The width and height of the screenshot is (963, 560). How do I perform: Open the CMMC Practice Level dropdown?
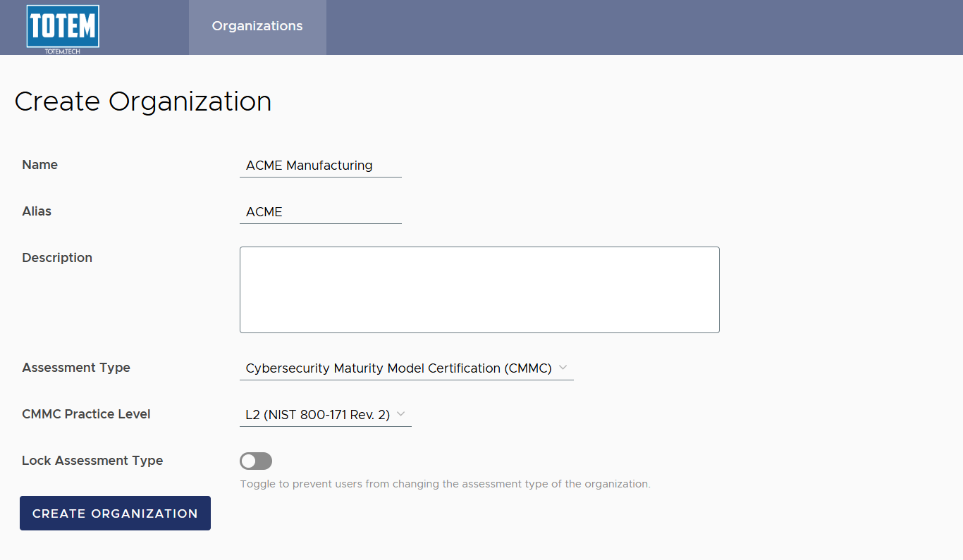point(326,415)
